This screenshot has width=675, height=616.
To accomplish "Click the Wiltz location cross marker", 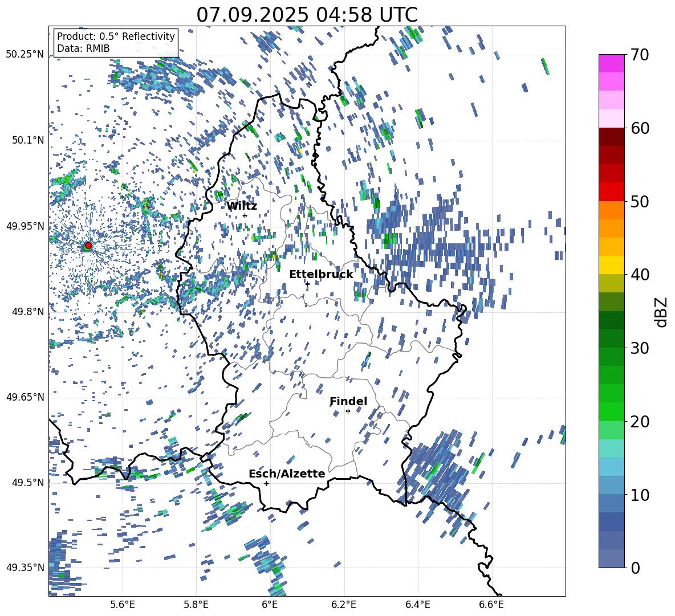I will (245, 215).
